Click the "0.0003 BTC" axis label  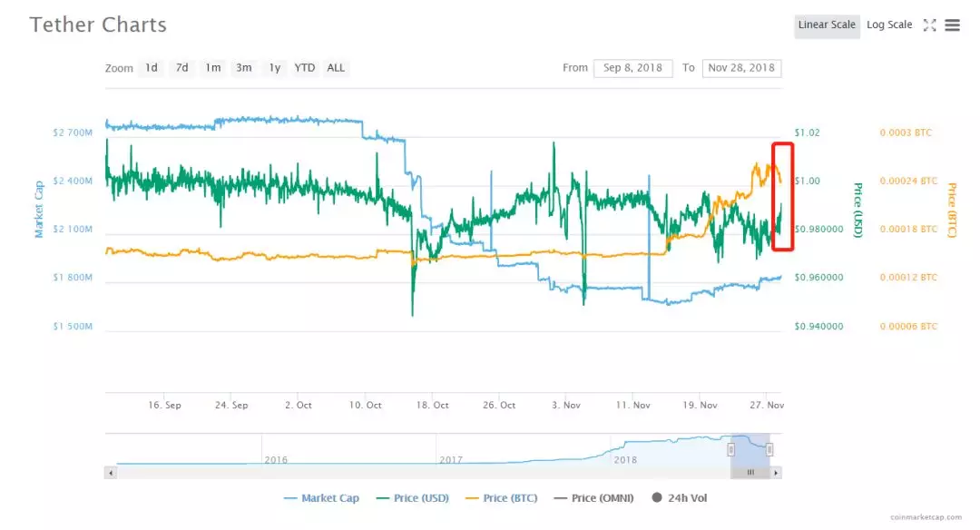click(906, 132)
